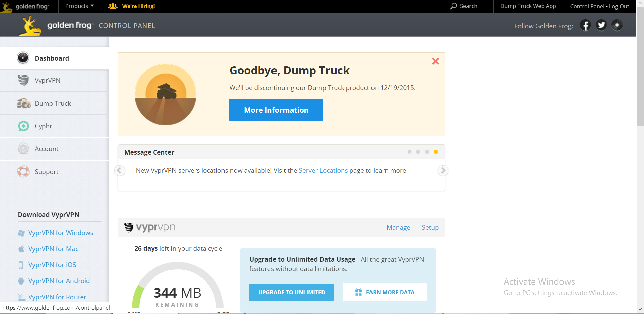Viewport: 644px width, 314px height.
Task: Select Cyphr in the sidebar
Action: point(54,126)
